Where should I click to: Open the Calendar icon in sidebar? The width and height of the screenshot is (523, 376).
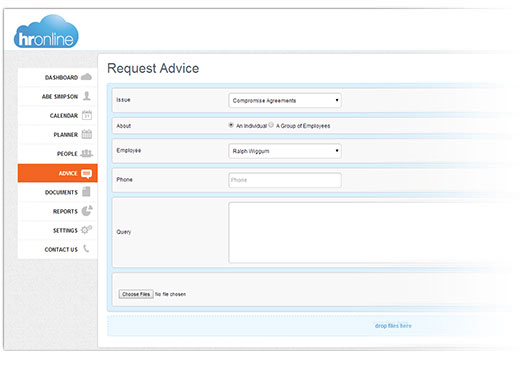coord(87,115)
